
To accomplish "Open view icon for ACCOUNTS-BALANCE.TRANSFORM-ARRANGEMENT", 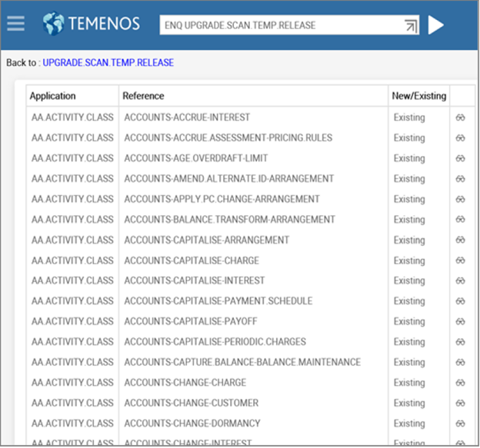I will coord(461,220).
